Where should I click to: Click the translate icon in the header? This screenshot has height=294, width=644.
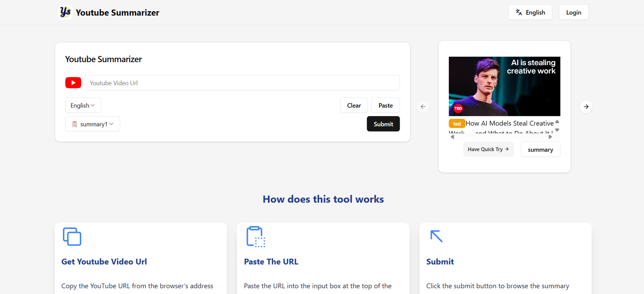[519, 12]
